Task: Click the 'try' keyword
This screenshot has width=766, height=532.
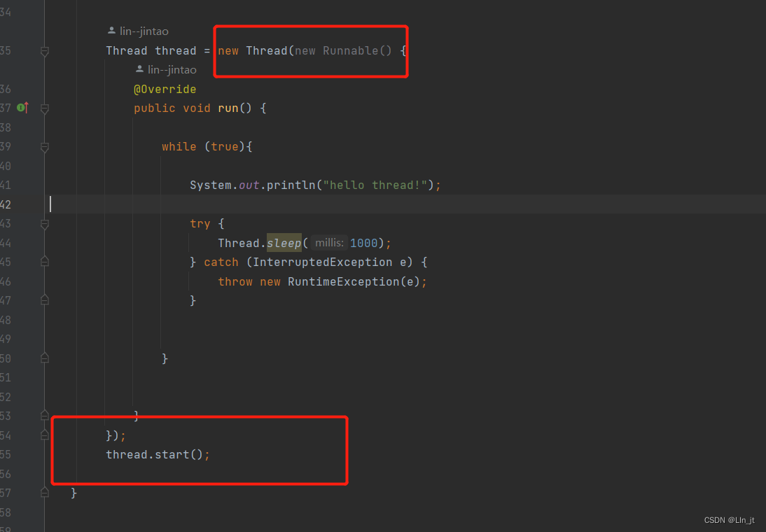Action: (200, 224)
